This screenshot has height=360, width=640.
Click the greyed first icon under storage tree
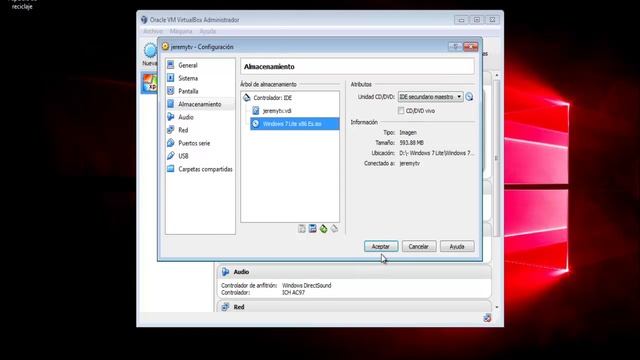tap(302, 229)
